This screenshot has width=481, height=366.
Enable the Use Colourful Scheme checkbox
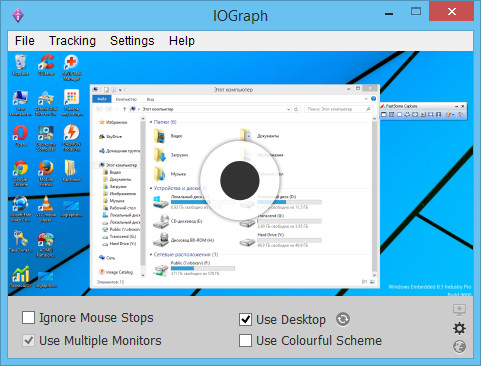pyautogui.click(x=245, y=340)
